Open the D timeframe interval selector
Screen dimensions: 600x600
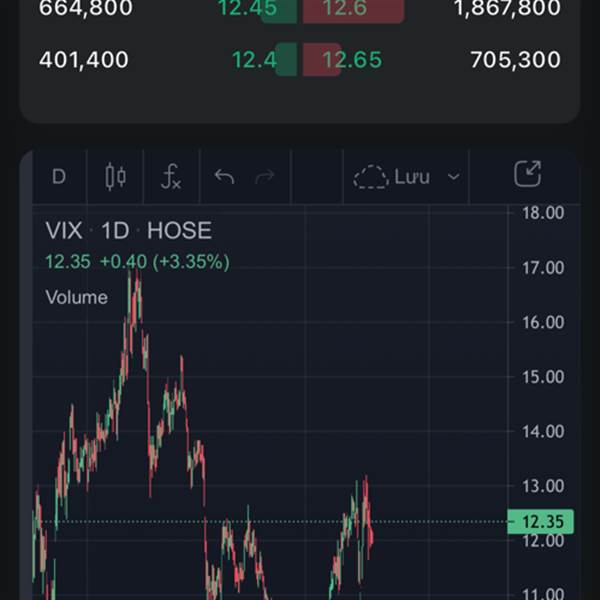pyautogui.click(x=59, y=177)
